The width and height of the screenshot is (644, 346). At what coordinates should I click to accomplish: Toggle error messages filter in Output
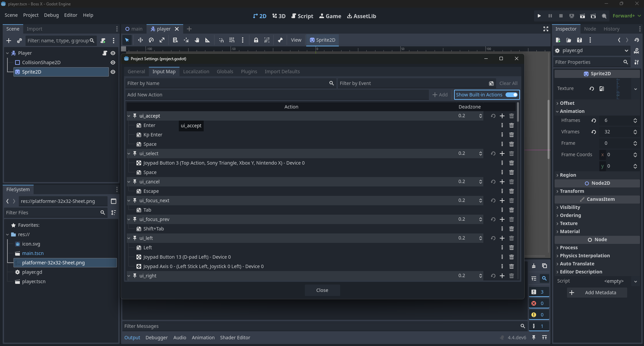539,303
